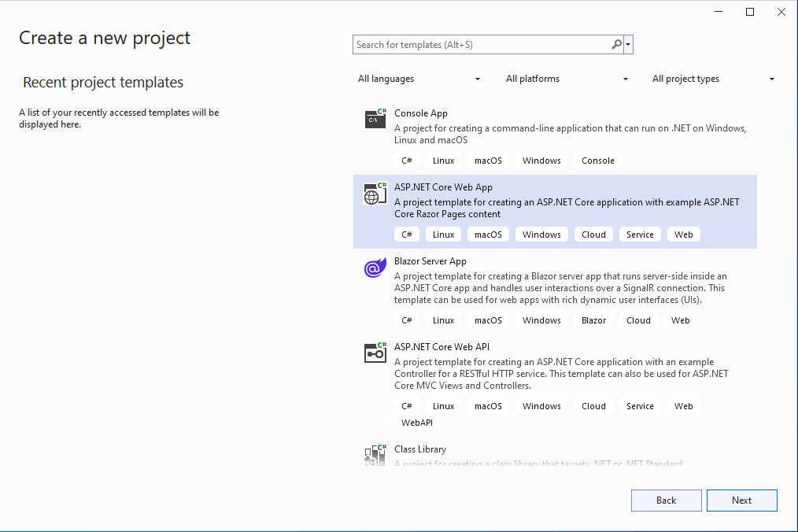Click the Console App description text

tap(571, 134)
